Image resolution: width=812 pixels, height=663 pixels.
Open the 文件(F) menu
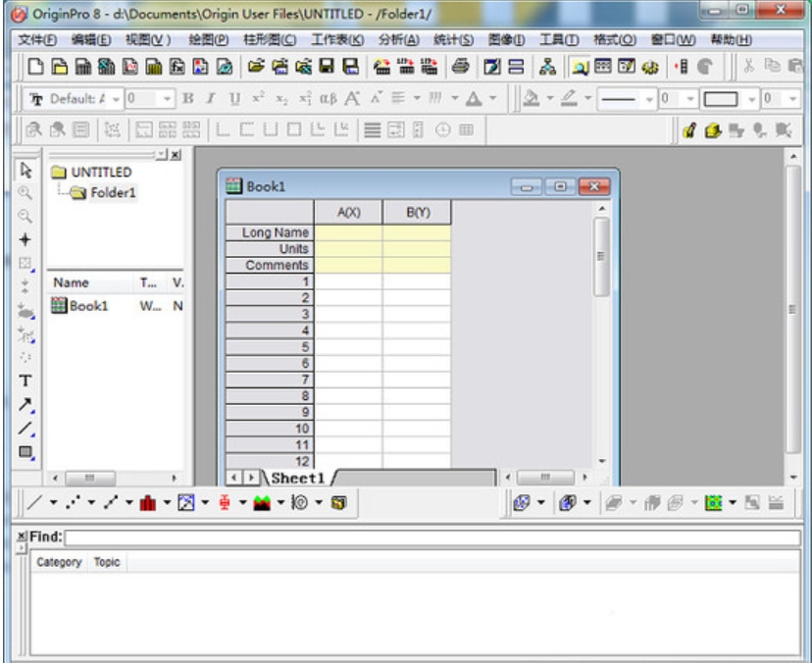[37, 40]
